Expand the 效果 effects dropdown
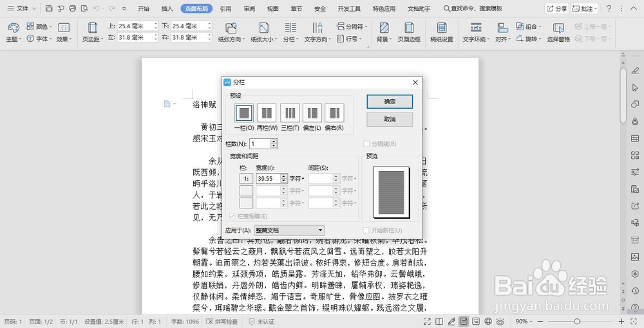Viewport: 644px width, 328px height. point(64,32)
